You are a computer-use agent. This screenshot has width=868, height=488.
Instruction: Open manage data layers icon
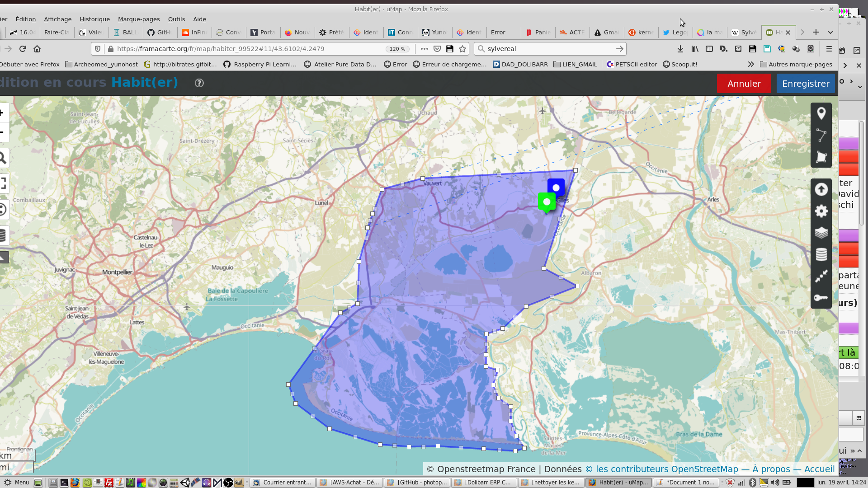pos(821,254)
